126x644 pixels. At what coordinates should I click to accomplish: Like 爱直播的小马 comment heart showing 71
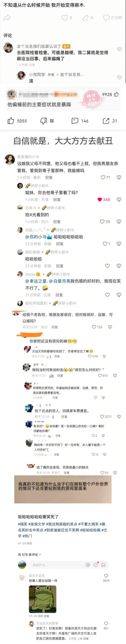(103, 177)
